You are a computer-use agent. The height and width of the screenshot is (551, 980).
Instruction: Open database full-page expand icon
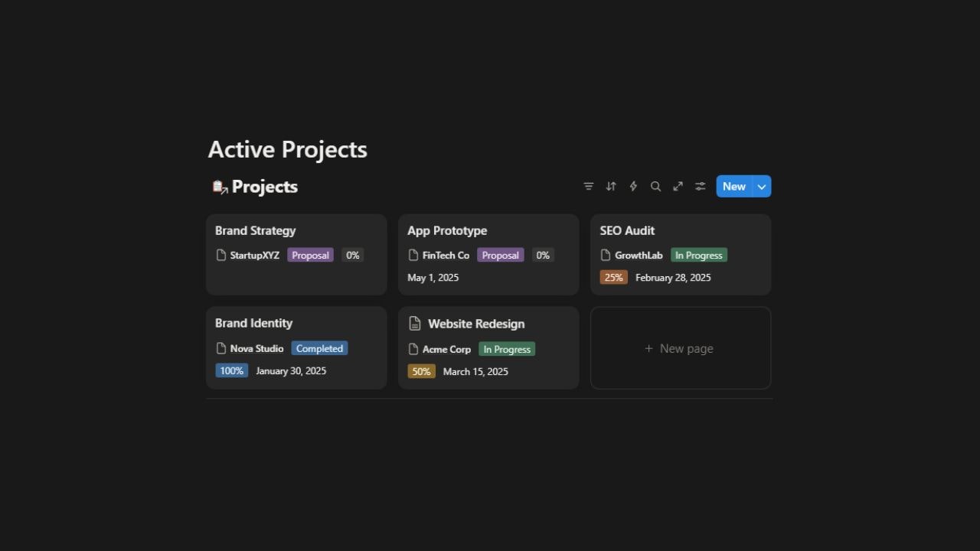(678, 187)
